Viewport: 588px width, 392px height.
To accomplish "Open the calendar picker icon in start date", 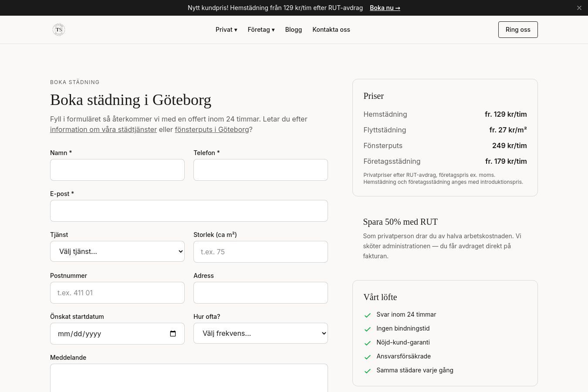I will tap(173, 334).
